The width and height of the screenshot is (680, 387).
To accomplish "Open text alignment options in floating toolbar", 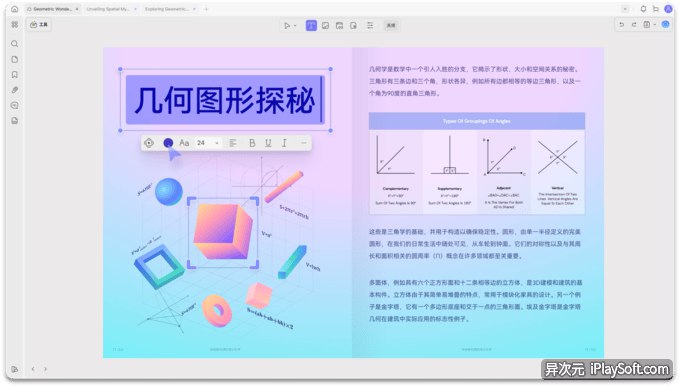I will coord(233,143).
